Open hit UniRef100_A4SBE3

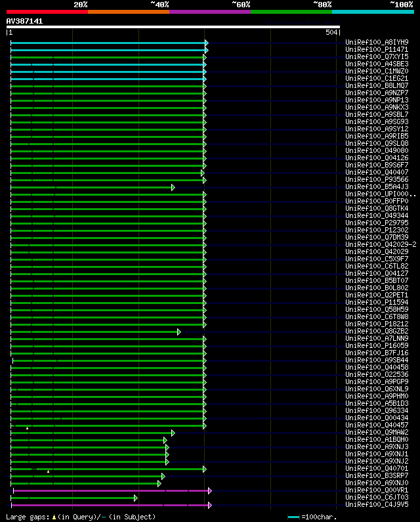(x=377, y=64)
